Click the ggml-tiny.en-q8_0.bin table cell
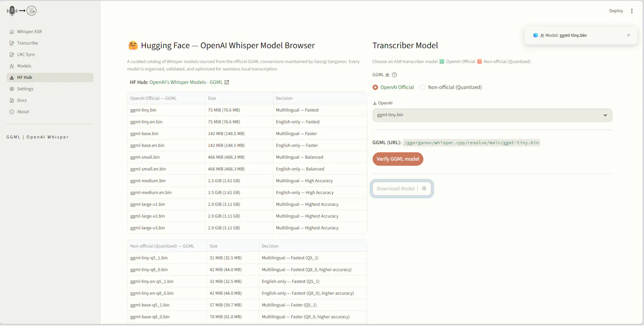 pyautogui.click(x=167, y=293)
